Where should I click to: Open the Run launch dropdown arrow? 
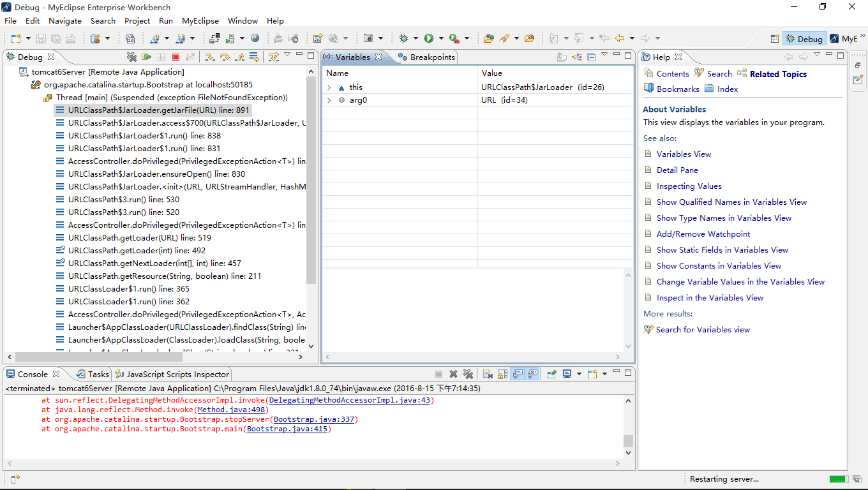pyautogui.click(x=440, y=38)
